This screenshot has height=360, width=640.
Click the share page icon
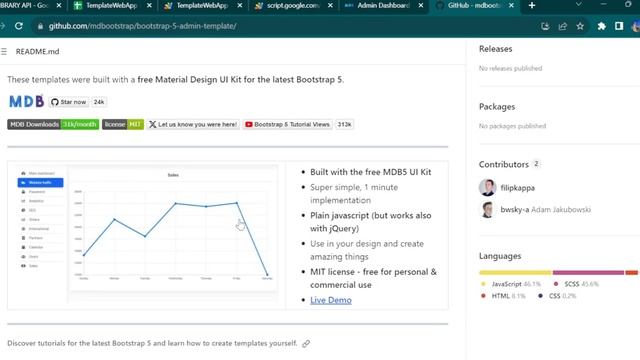click(562, 26)
